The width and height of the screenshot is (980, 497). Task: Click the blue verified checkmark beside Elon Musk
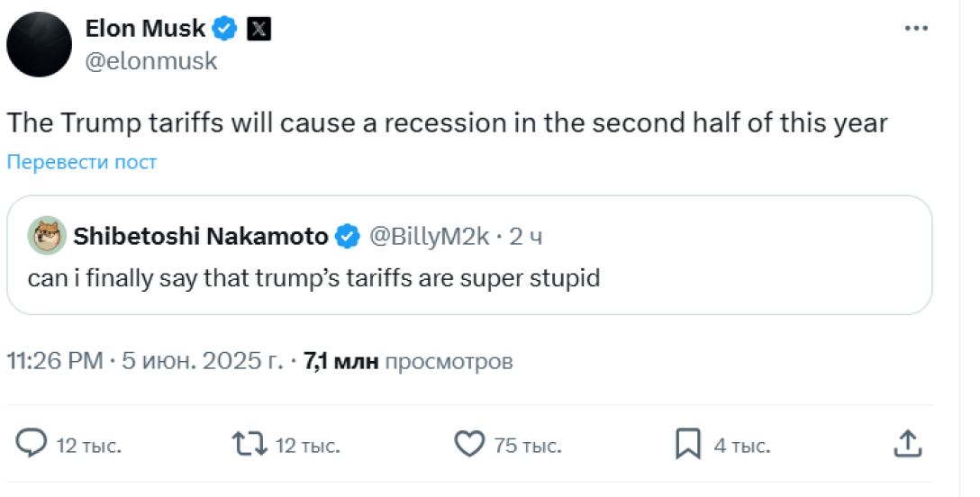(224, 29)
